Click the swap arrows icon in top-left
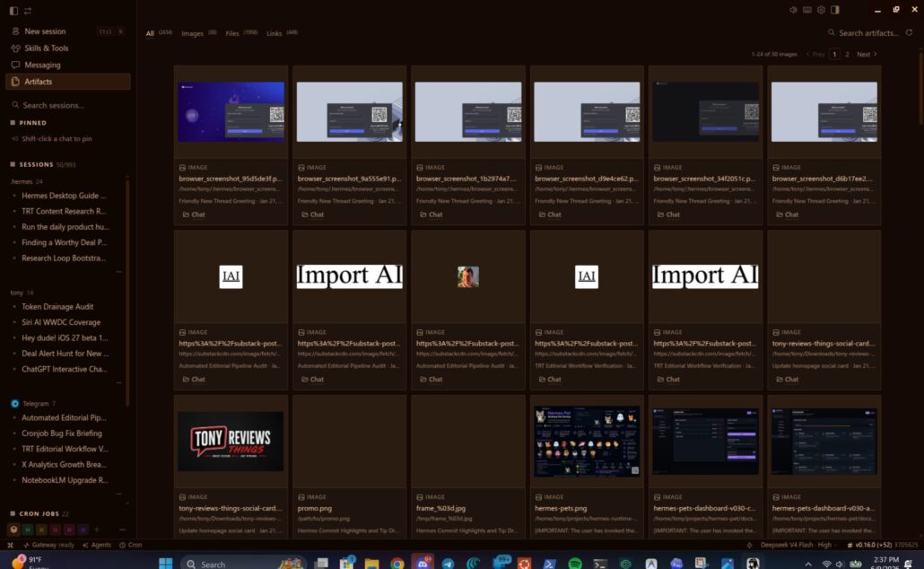924x569 pixels. coord(28,11)
